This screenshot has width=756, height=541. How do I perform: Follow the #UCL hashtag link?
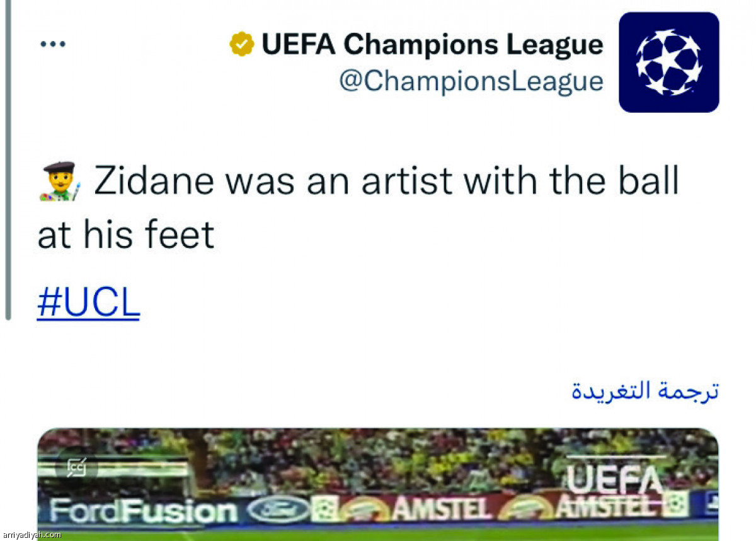[x=88, y=305]
